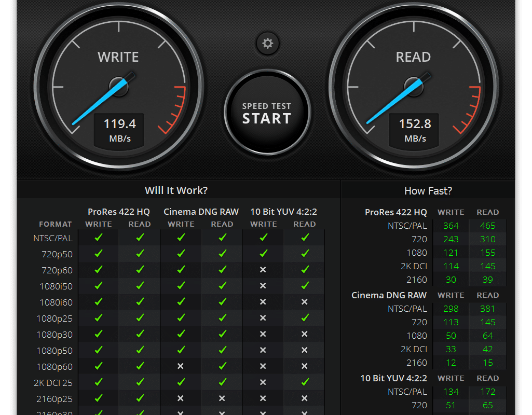Click ProRes 2K DCI write value 114

click(451, 267)
